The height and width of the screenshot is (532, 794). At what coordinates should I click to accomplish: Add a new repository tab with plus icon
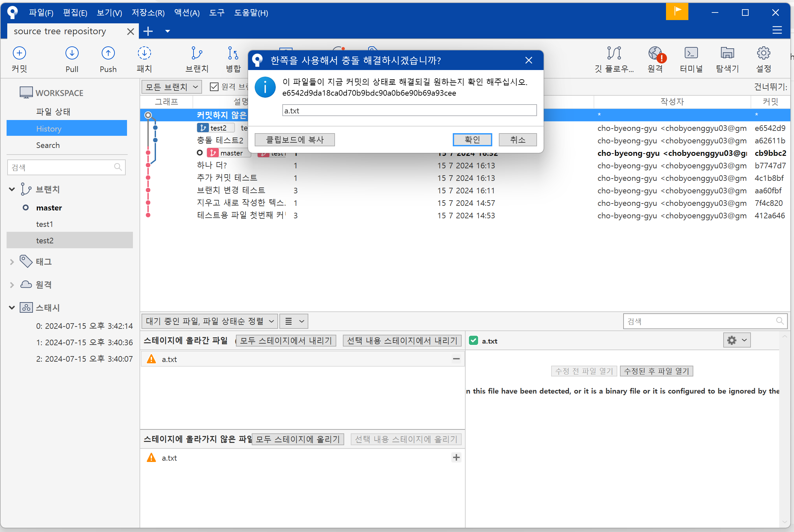[x=148, y=31]
